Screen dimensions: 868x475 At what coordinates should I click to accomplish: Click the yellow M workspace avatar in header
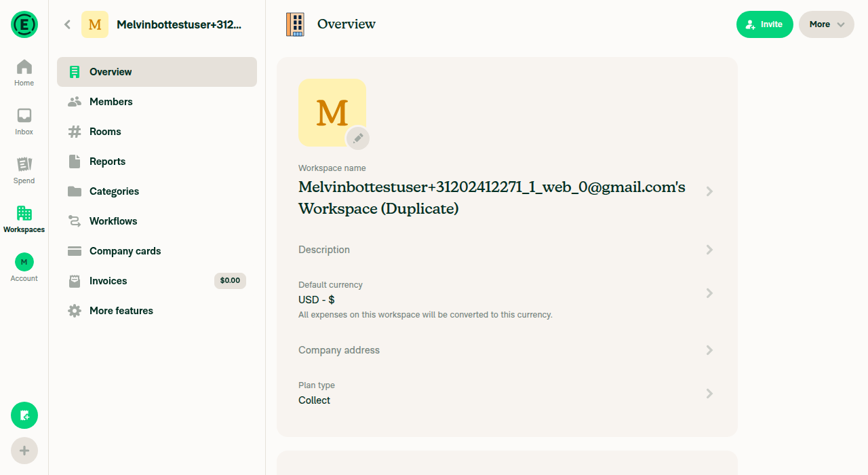(x=95, y=24)
